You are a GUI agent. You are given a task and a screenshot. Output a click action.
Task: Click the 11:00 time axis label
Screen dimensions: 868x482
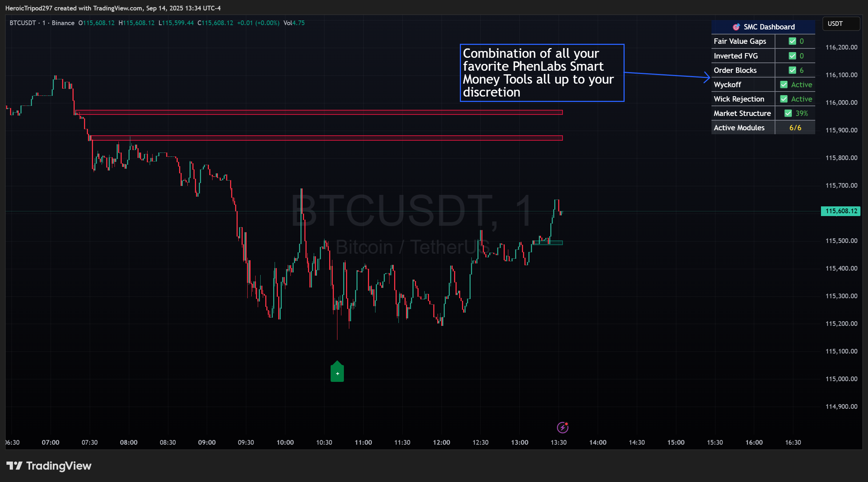363,443
